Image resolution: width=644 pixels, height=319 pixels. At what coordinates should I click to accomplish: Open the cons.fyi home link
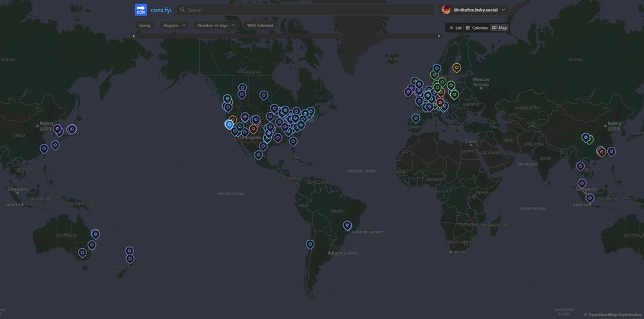160,10
